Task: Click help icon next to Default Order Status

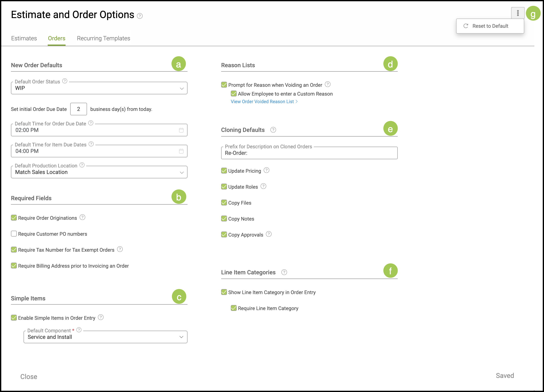Action: click(x=65, y=81)
